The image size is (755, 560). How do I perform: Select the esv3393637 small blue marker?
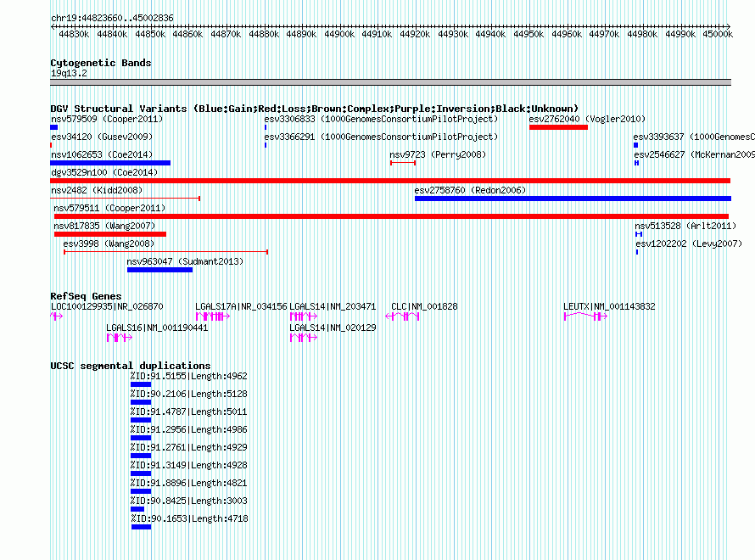[635, 145]
